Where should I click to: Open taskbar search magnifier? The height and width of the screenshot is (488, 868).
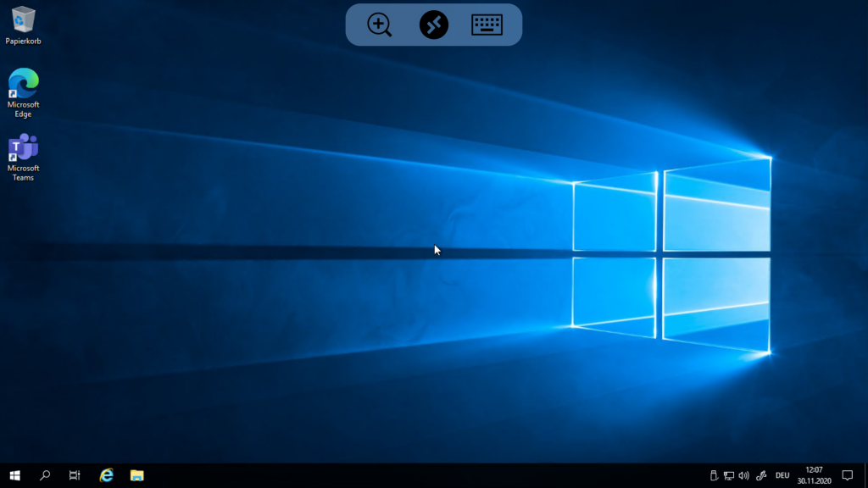[45, 475]
